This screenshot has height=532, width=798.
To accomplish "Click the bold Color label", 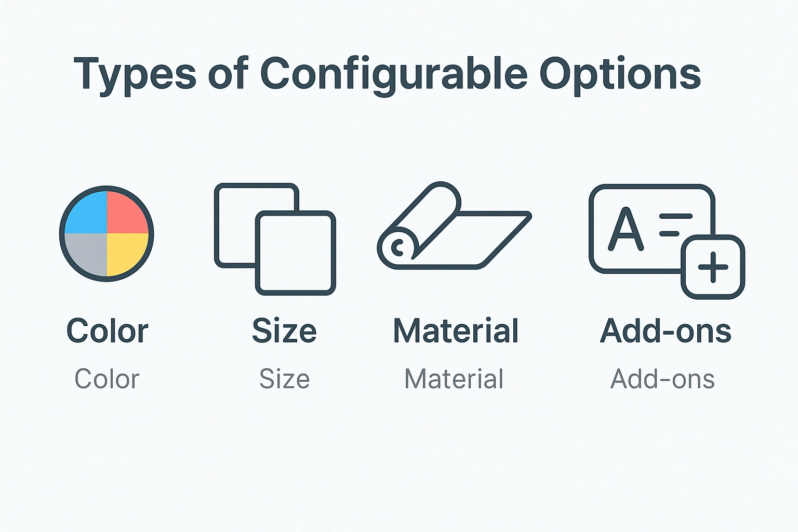I will 108,331.
